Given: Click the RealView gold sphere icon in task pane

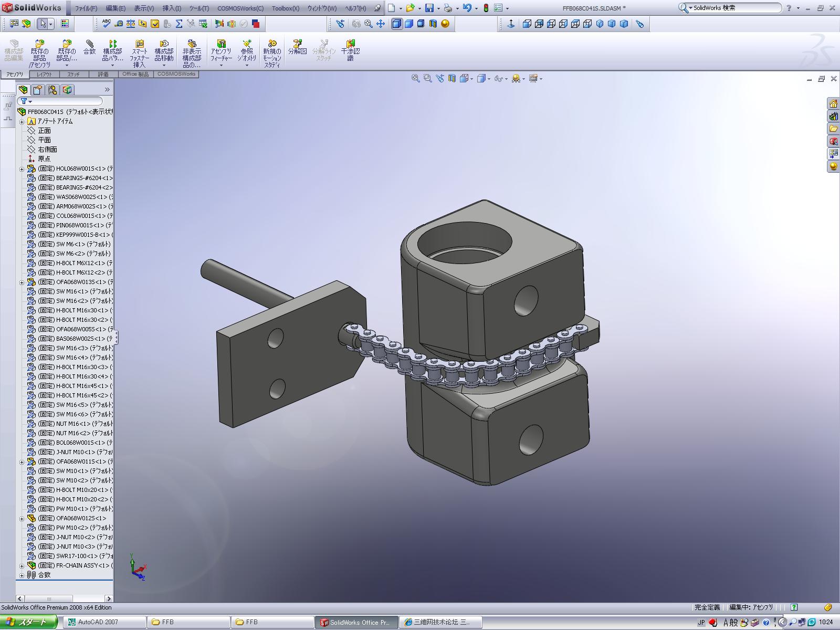Looking at the screenshot, I should (x=833, y=166).
